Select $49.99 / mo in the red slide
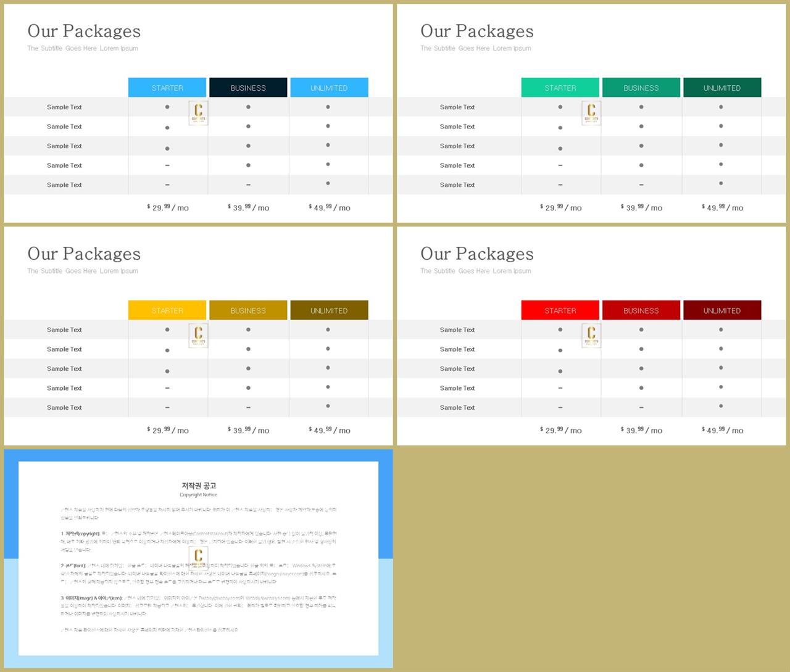 point(723,430)
